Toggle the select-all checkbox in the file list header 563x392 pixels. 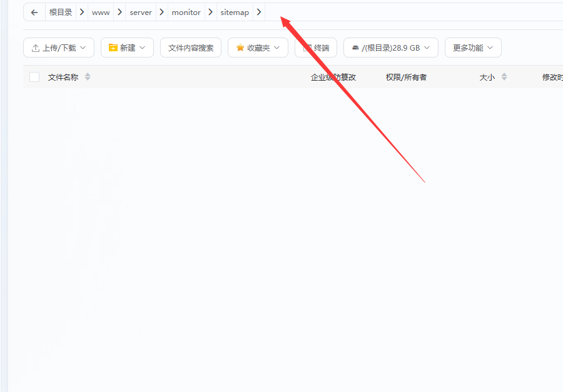point(34,76)
